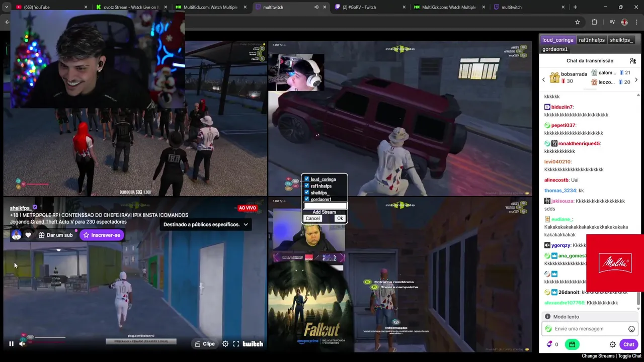Click the raf1nhafps stream video

point(400,118)
